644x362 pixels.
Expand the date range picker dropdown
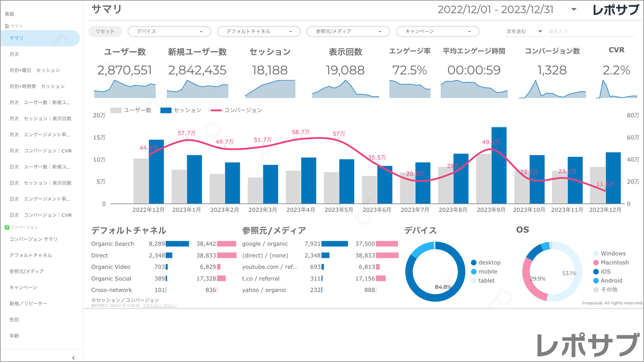(574, 10)
